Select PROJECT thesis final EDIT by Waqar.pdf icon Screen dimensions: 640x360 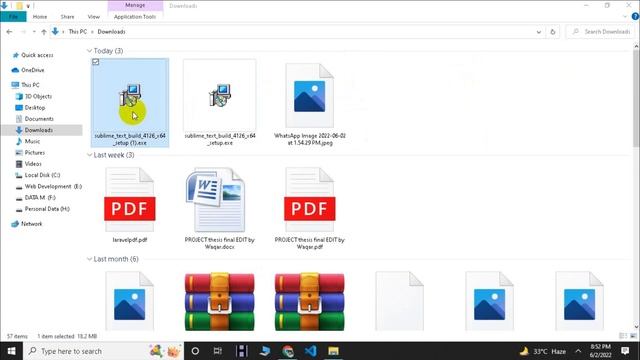click(309, 200)
